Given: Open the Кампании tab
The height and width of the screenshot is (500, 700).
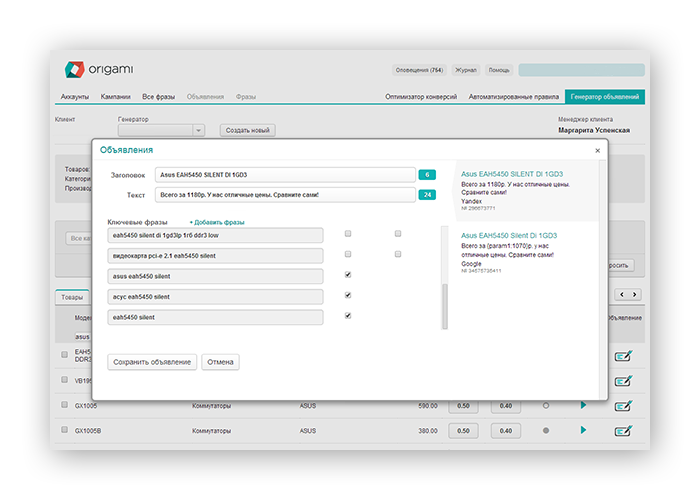Looking at the screenshot, I should click(116, 96).
